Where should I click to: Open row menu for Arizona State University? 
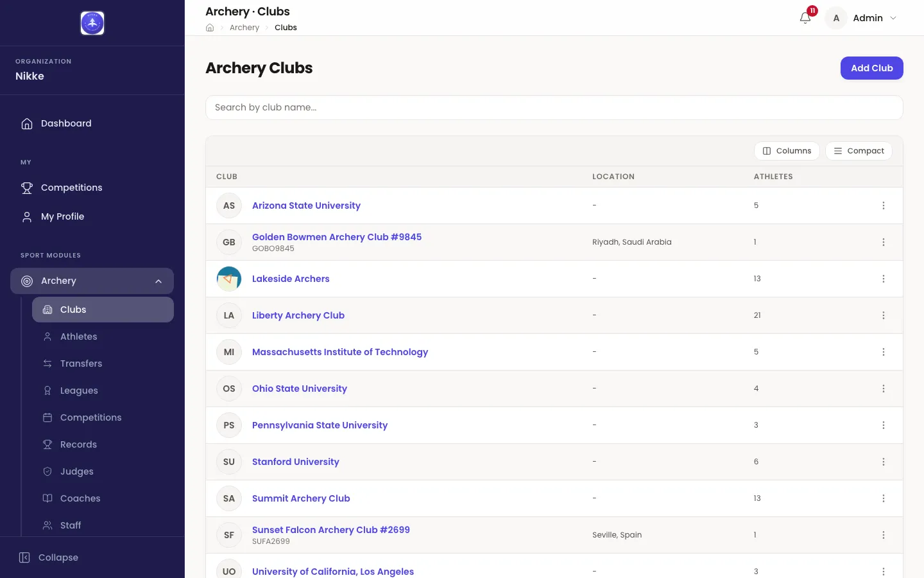point(884,206)
